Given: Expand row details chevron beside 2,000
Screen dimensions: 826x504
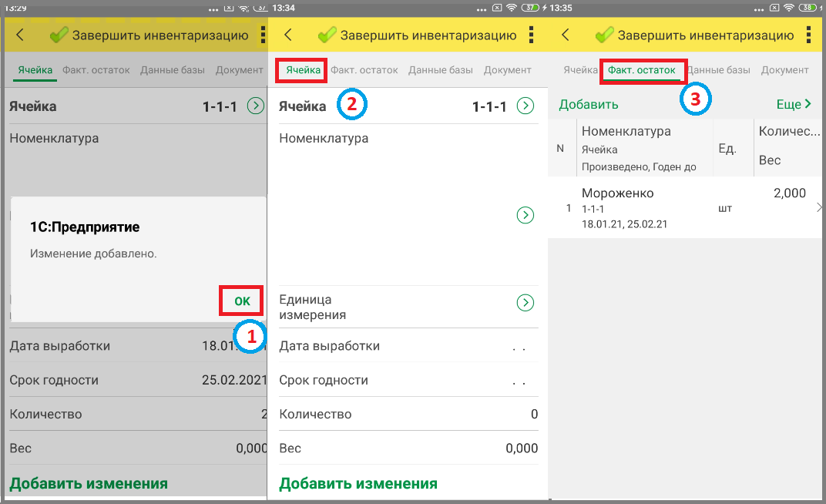Looking at the screenshot, I should click(819, 207).
